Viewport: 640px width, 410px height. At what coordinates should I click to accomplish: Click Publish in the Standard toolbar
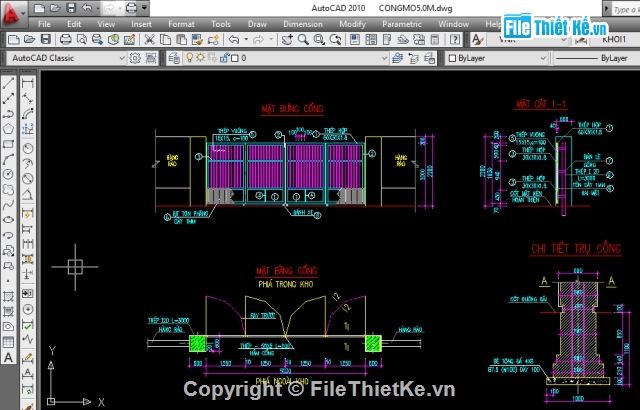[98, 40]
